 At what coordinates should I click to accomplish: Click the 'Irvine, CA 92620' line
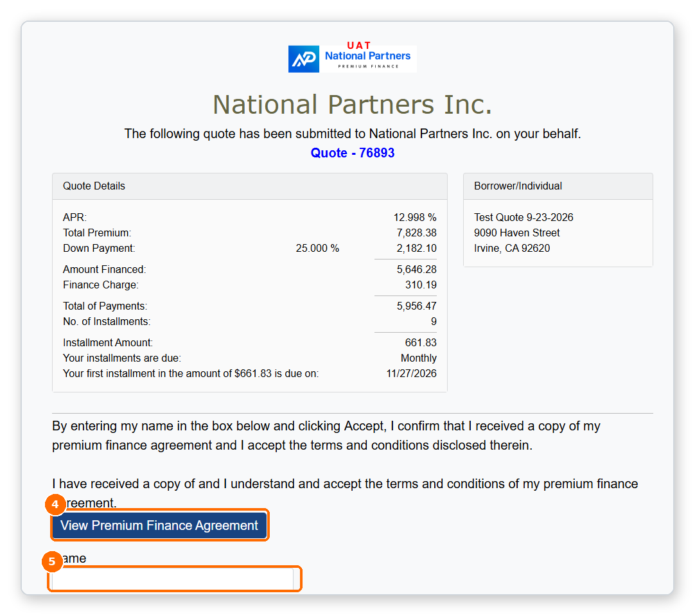512,249
